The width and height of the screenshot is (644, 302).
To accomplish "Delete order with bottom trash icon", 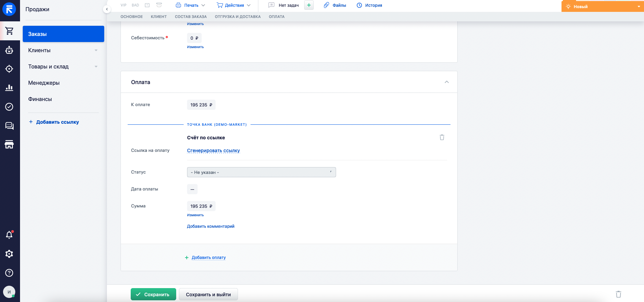I will [619, 294].
